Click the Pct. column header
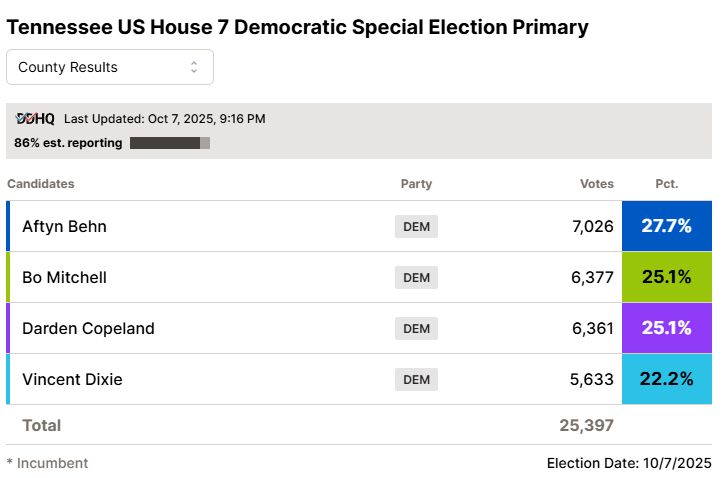This screenshot has width=725, height=478. pos(666,184)
